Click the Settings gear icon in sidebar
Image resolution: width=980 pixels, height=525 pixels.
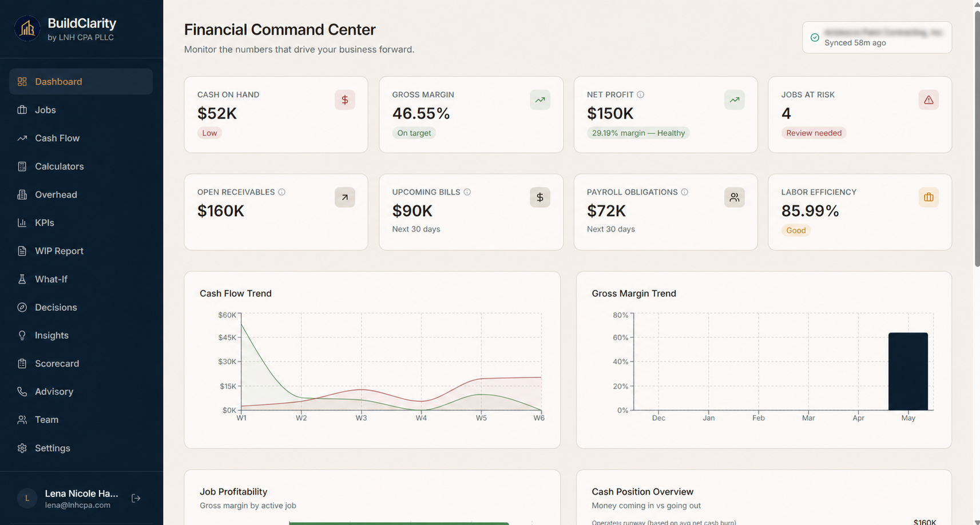(x=22, y=448)
